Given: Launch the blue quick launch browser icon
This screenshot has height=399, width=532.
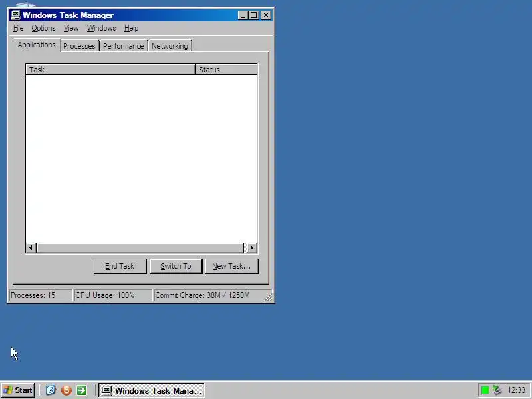Looking at the screenshot, I should [x=51, y=390].
